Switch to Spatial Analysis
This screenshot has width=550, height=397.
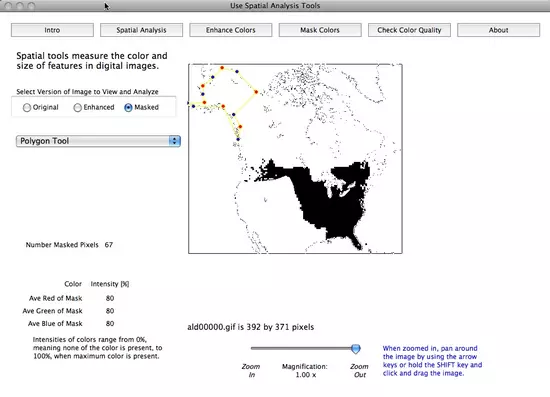[x=141, y=30]
